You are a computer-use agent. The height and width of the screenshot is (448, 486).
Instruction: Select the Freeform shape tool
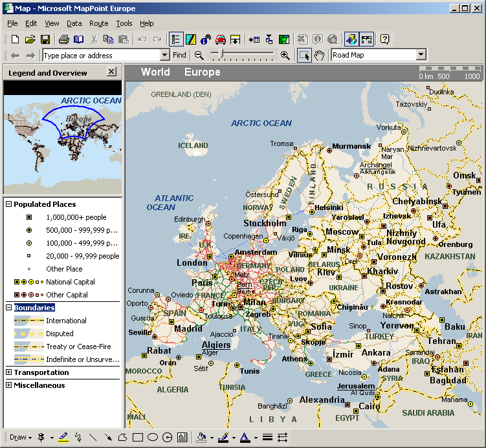(x=123, y=437)
